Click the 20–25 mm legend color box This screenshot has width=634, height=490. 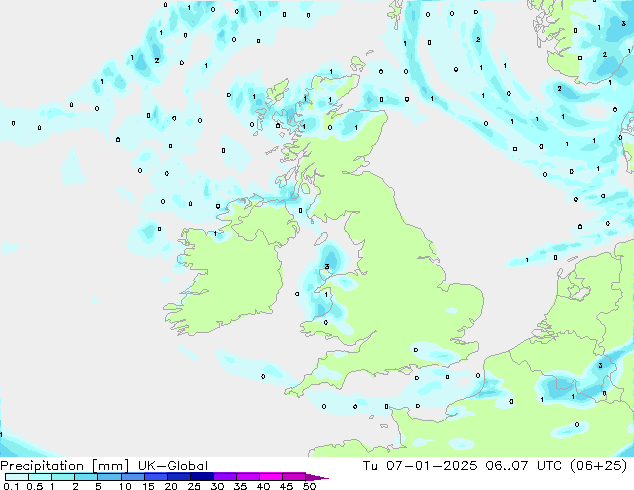[x=178, y=477]
